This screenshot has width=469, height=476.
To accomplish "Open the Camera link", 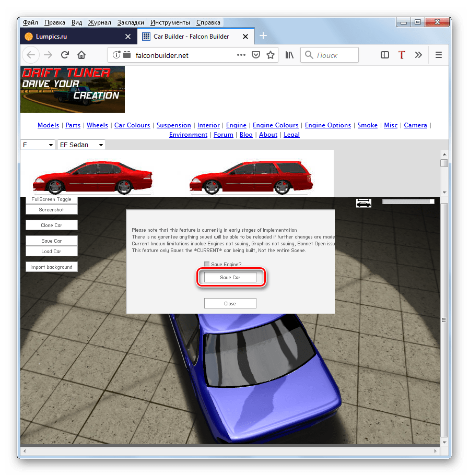I will (415, 125).
